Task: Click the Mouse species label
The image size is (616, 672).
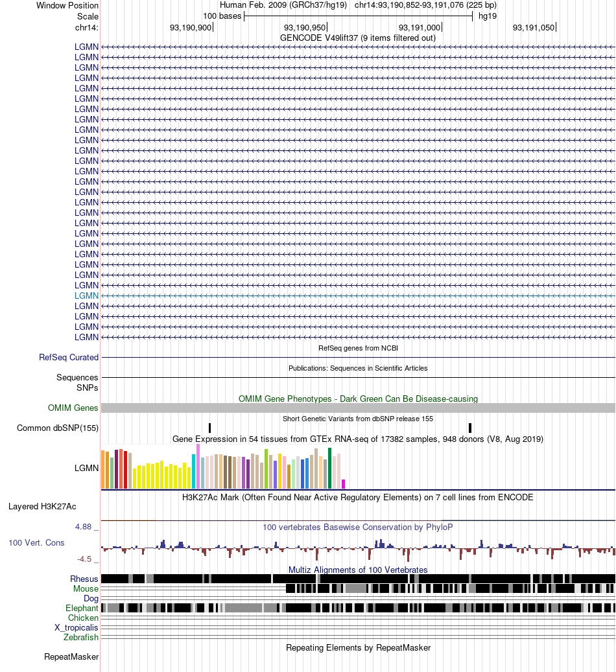Action: click(x=86, y=589)
